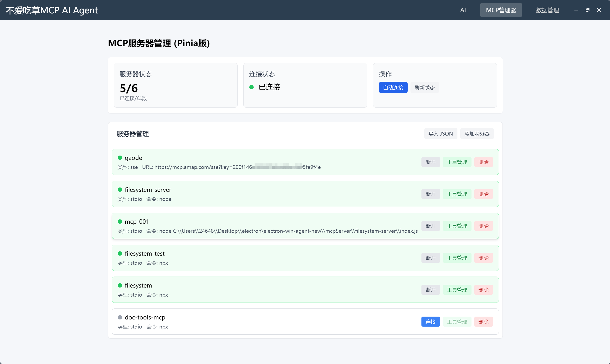Image resolution: width=610 pixels, height=364 pixels.
Task: Click the 服务器管理 heading
Action: tap(133, 134)
